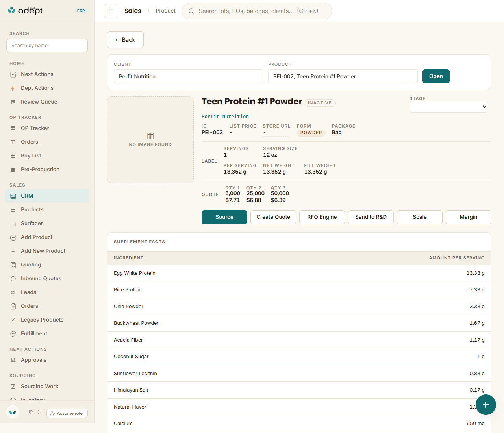The image size is (504, 433).
Task: Click the Assume role button
Action: coord(67,413)
